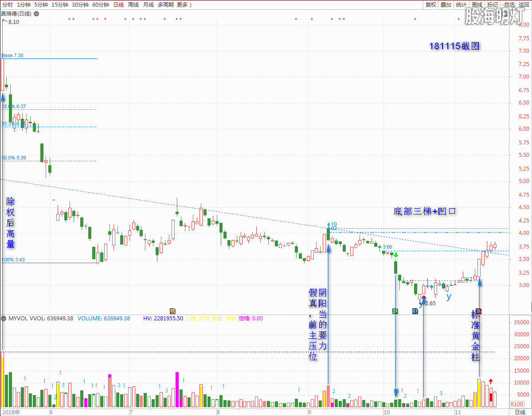The image size is (532, 416).
Task: Switch to the 分时 intraday view
Action: click(7, 5)
